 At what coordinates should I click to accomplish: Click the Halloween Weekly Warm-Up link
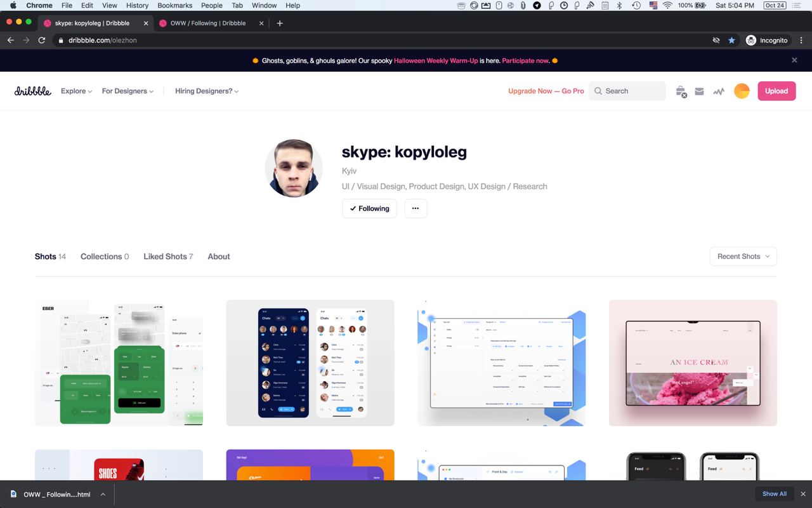tap(436, 60)
